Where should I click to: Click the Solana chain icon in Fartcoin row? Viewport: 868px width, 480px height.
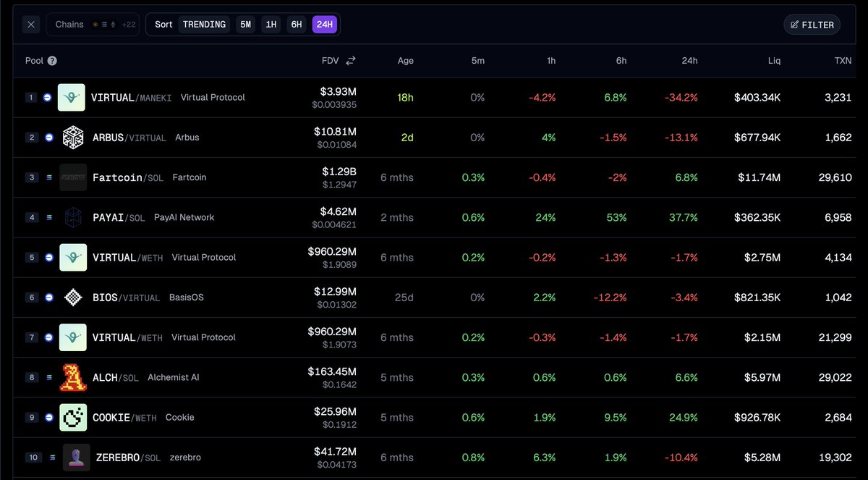click(49, 177)
